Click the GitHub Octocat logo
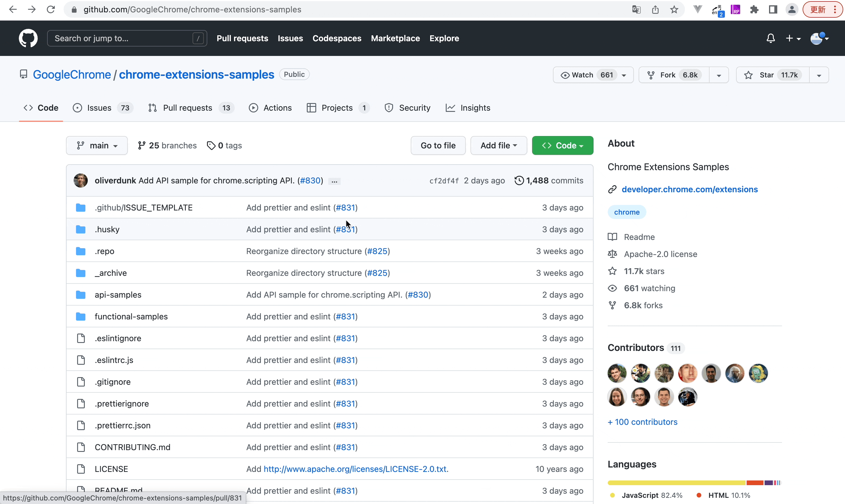The height and width of the screenshot is (504, 845). click(28, 38)
